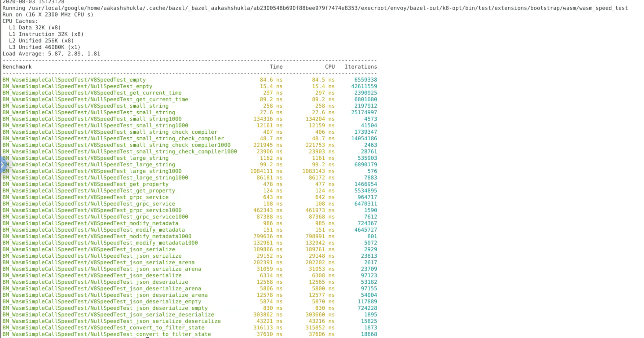Select CPU value 461973 ns
644x338 pixels.
click(x=320, y=210)
